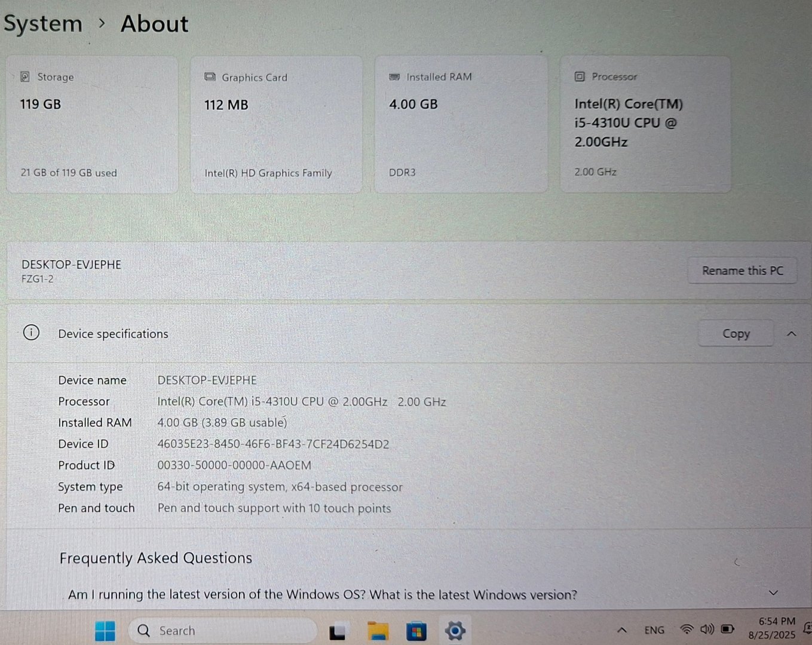Open the Storage card
812x645 pixels.
tap(93, 124)
